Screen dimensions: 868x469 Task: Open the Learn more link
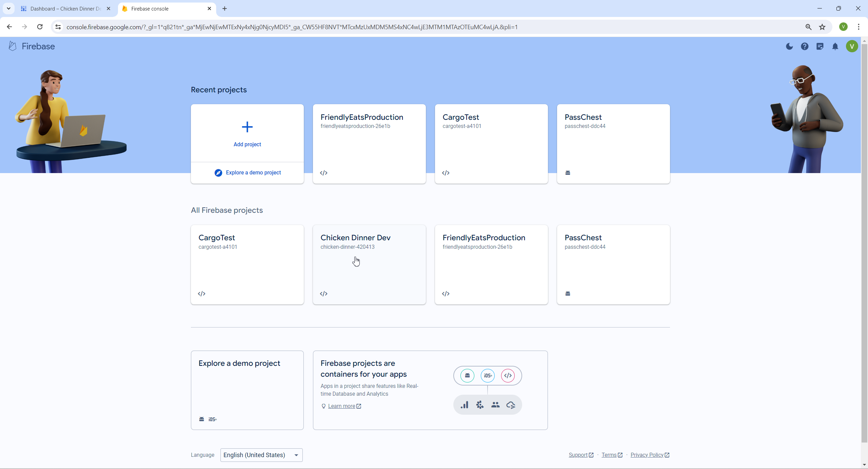pos(341,406)
